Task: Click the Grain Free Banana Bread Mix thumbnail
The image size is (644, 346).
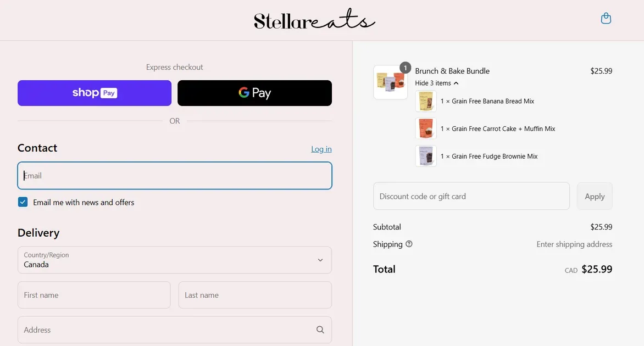Action: [425, 101]
